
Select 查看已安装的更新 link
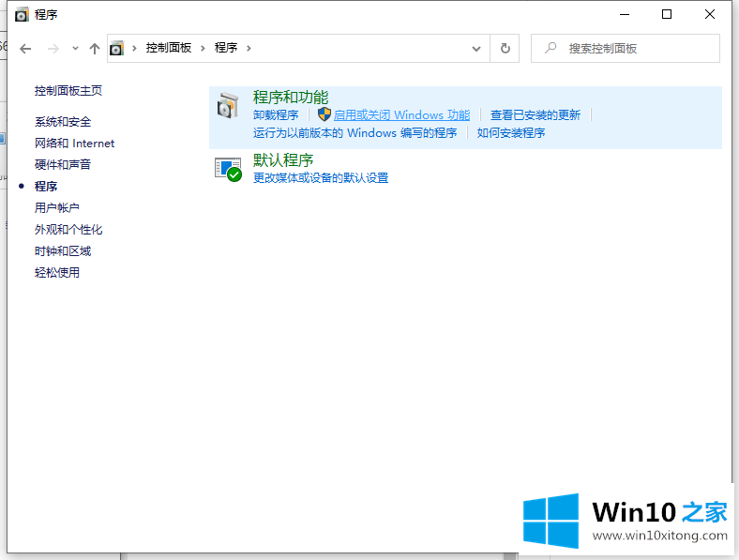tap(535, 115)
